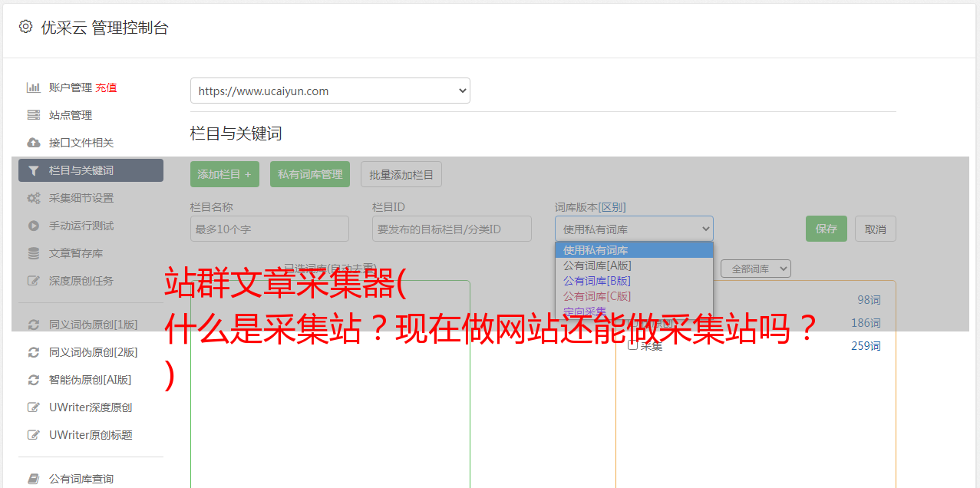
Task: Open 采集细节设置 in the sidebar
Action: tap(81, 198)
